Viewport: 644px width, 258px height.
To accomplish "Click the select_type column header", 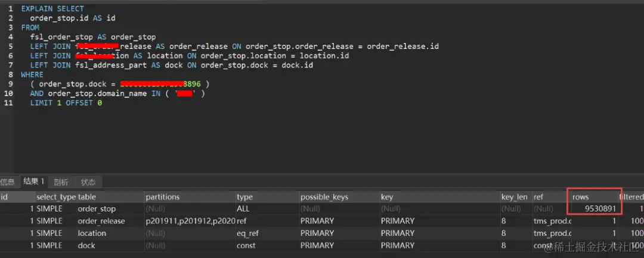I will click(56, 197).
